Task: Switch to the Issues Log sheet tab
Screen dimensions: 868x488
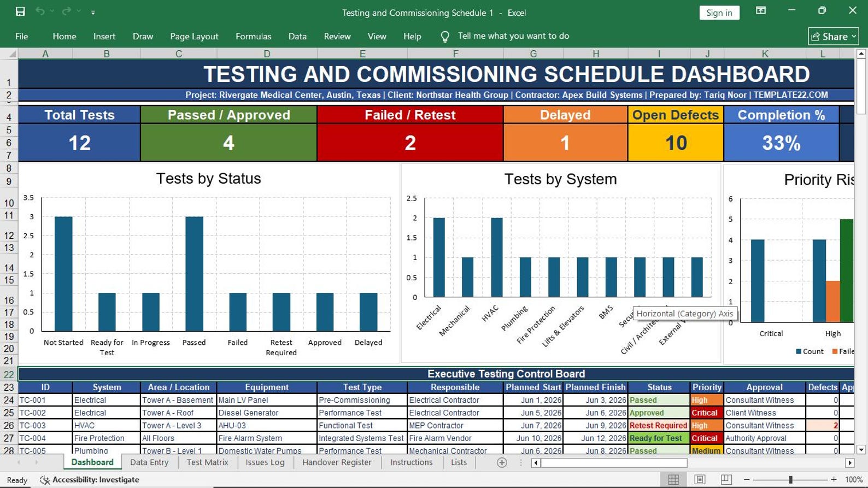Action: [265, 462]
